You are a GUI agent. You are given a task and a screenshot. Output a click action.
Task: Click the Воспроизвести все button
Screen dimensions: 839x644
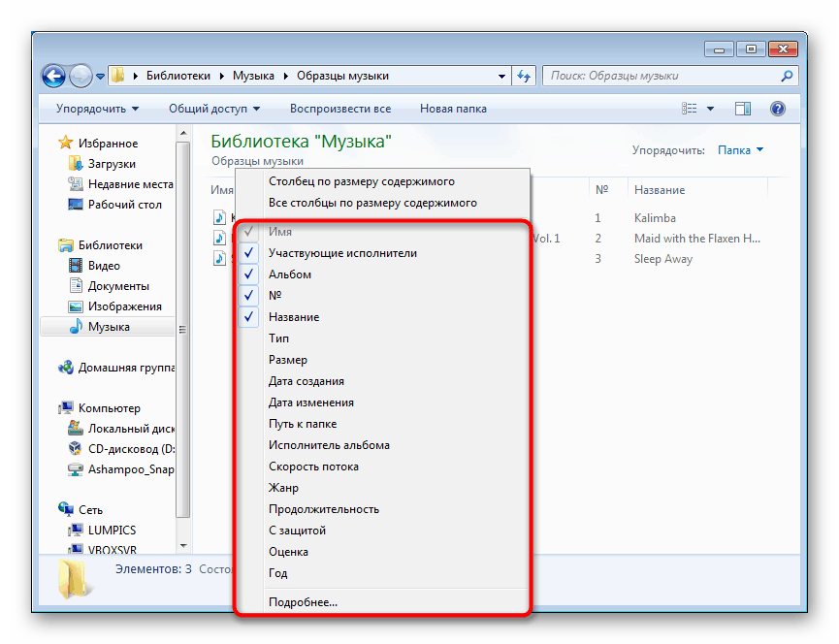click(x=340, y=109)
